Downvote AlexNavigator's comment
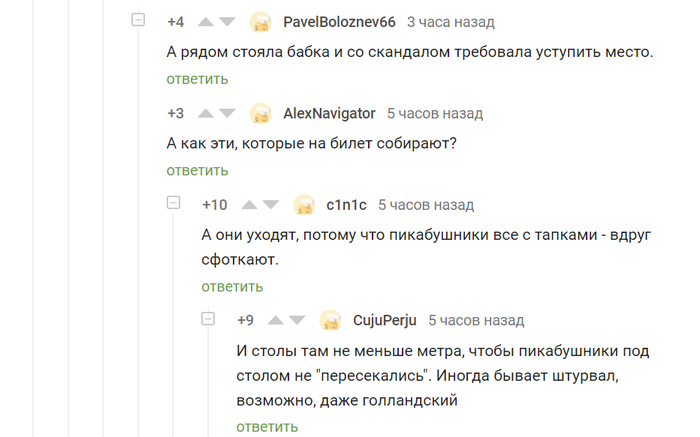This screenshot has width=700, height=437. 227,113
